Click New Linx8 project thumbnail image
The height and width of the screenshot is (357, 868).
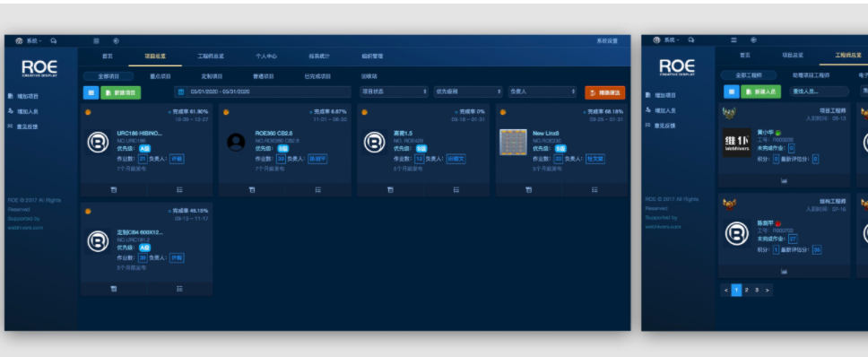513,143
